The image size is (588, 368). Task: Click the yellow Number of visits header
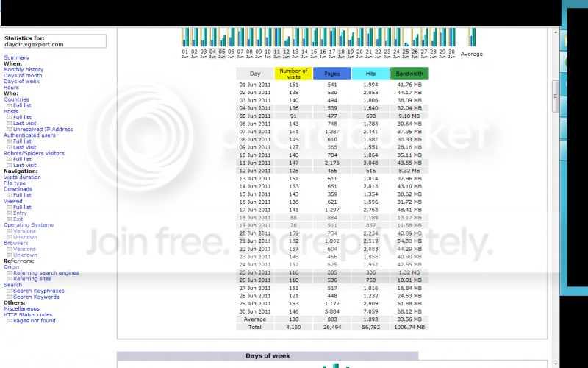click(x=293, y=74)
